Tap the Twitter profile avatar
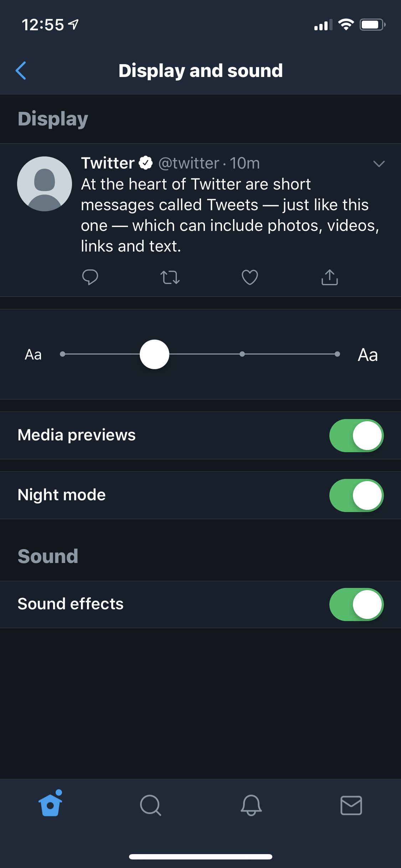401x868 pixels. tap(45, 184)
